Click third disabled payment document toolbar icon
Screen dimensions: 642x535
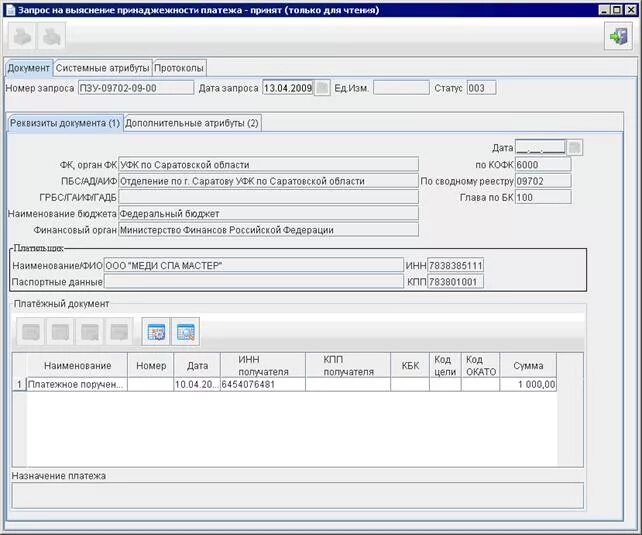click(90, 332)
